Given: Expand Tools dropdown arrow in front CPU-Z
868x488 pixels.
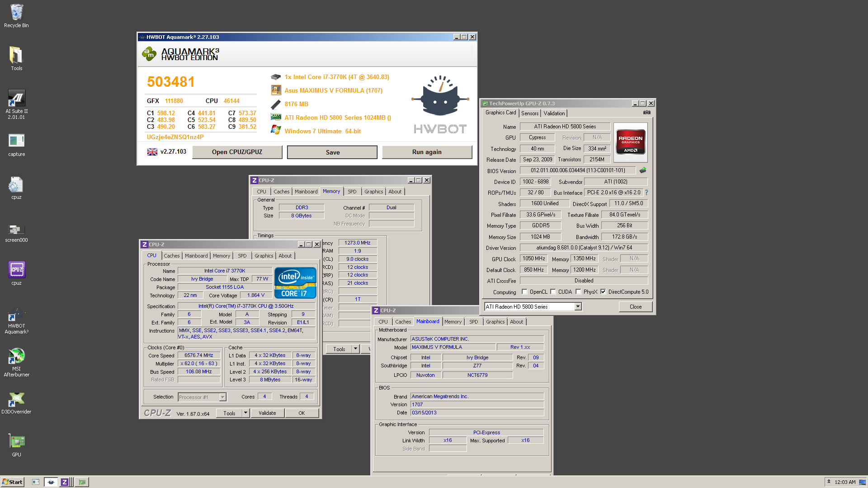Looking at the screenshot, I should (x=245, y=413).
